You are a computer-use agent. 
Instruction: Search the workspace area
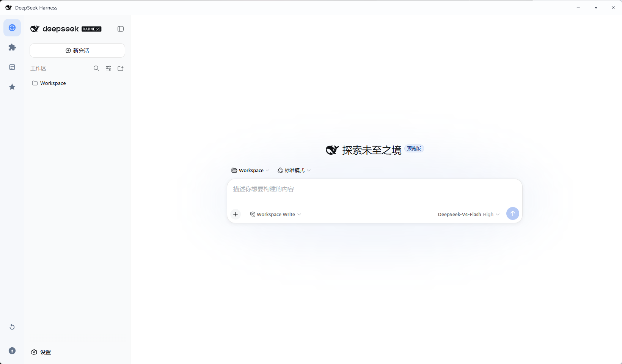(96, 68)
